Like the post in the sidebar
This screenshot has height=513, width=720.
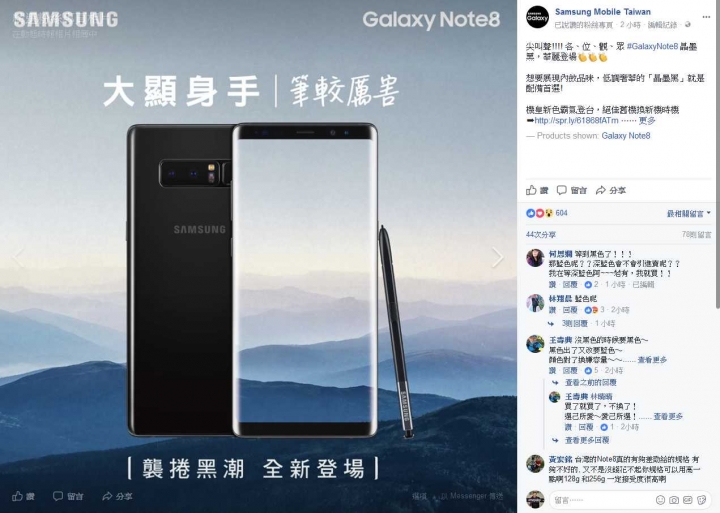pyautogui.click(x=537, y=190)
